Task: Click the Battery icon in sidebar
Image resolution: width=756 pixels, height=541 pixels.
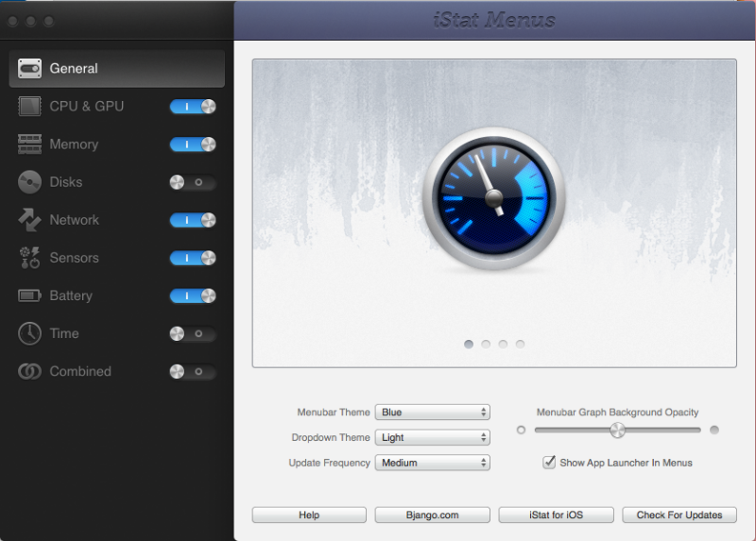Action: 29,296
